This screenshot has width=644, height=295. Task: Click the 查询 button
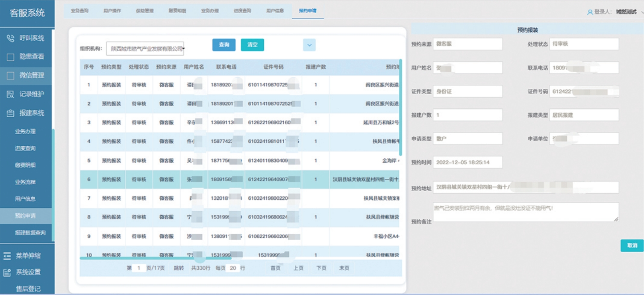224,45
